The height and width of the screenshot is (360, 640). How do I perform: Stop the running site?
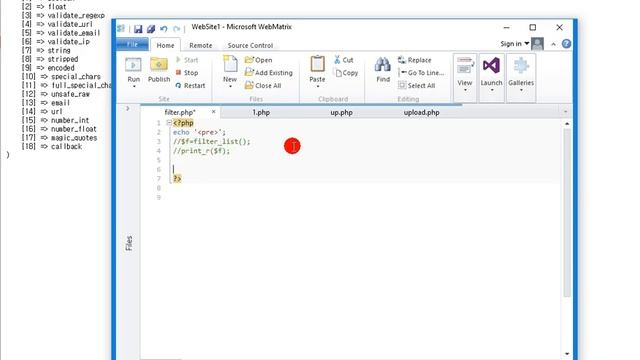187,73
